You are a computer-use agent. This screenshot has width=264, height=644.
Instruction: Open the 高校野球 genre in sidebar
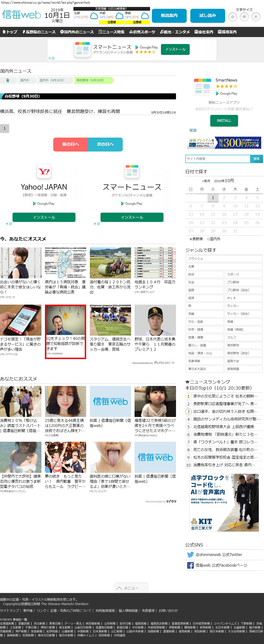[243, 345]
